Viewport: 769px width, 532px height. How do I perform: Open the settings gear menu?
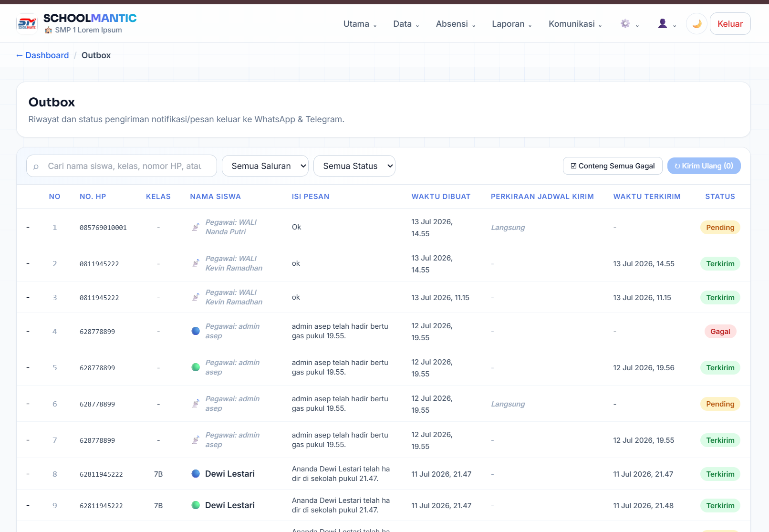click(629, 24)
